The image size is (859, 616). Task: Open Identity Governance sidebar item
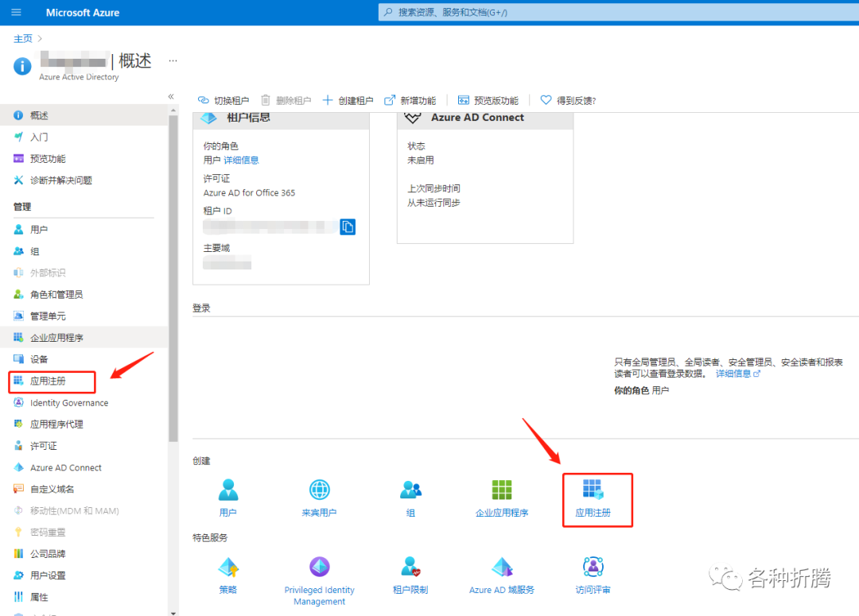(x=84, y=402)
